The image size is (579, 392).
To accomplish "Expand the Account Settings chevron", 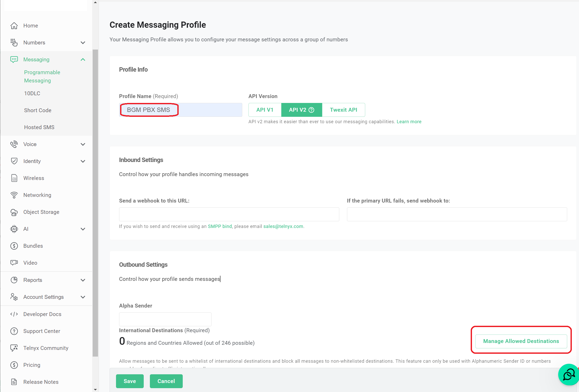I will [x=83, y=297].
